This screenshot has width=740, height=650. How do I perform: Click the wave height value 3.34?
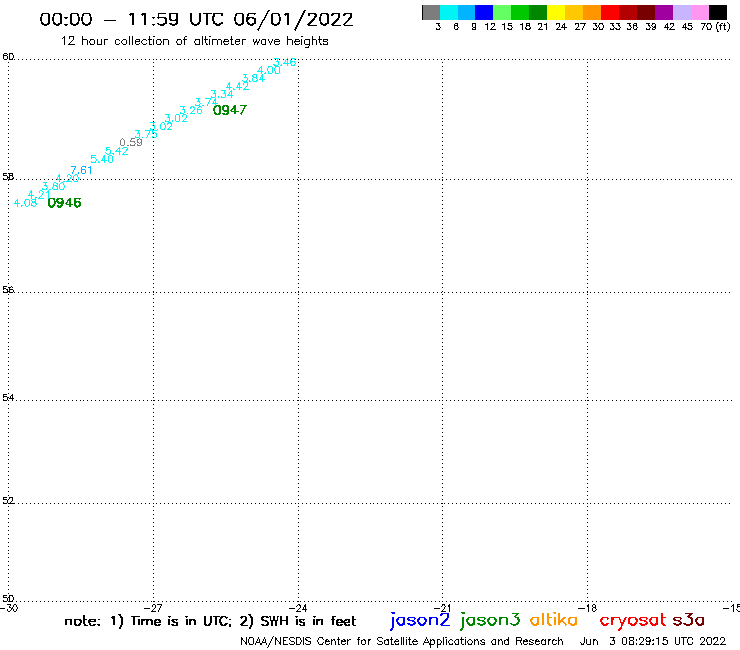[222, 94]
